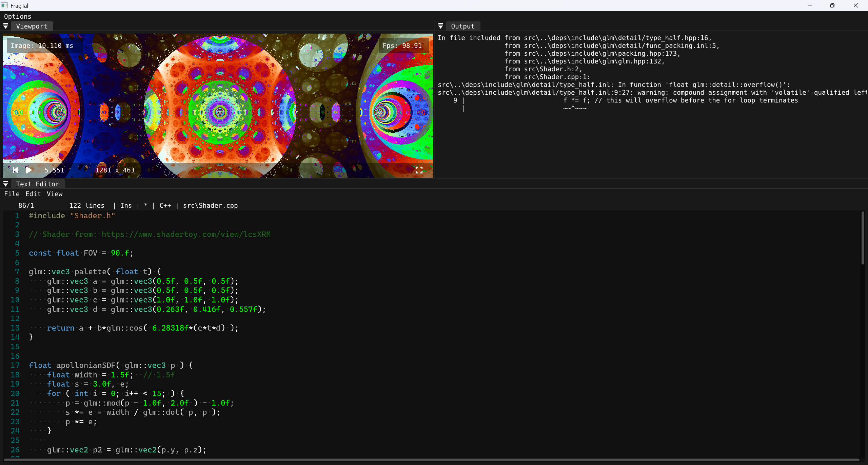868x465 pixels.
Task: Select the Output tab
Action: pyautogui.click(x=462, y=26)
